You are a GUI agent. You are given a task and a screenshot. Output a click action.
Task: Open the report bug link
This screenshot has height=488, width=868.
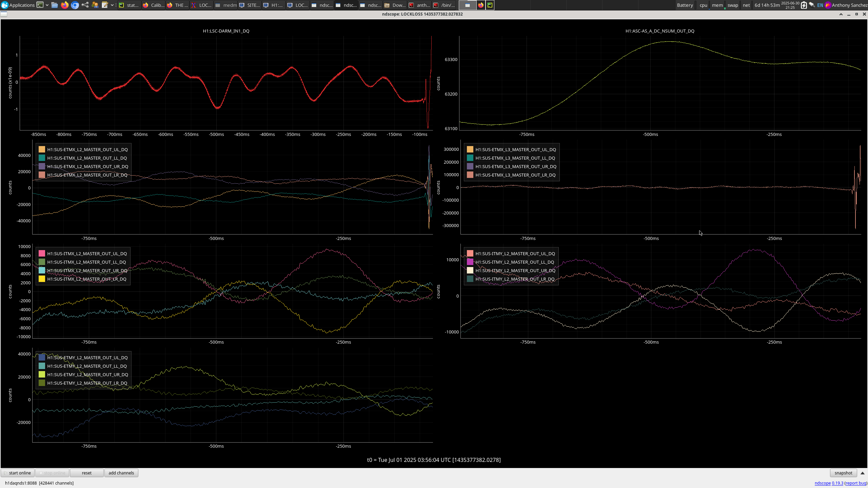tap(856, 483)
